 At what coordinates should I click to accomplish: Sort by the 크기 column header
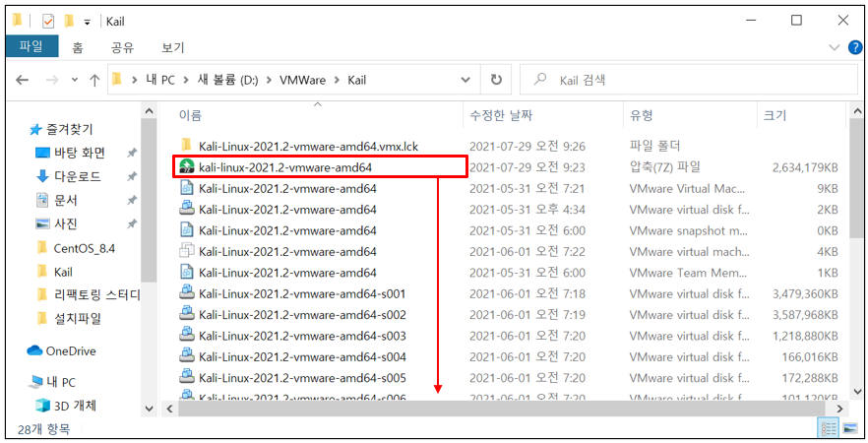775,115
